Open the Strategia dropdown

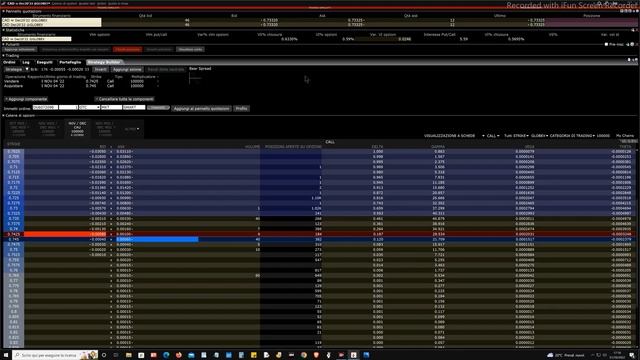[16, 69]
